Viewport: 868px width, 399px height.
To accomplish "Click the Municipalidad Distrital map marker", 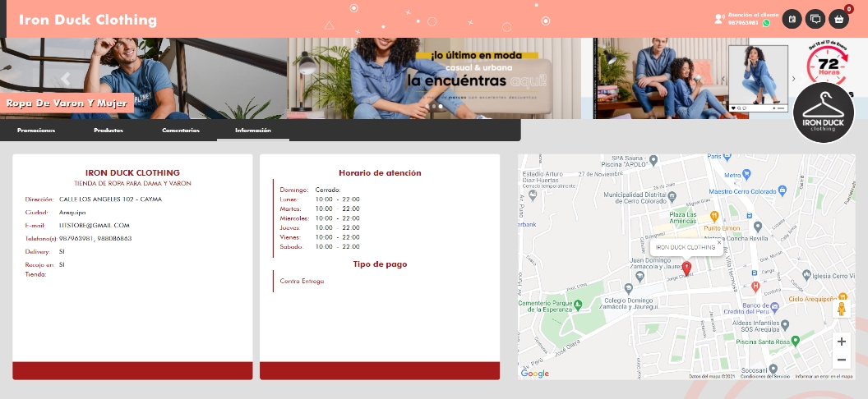I will click(x=672, y=195).
